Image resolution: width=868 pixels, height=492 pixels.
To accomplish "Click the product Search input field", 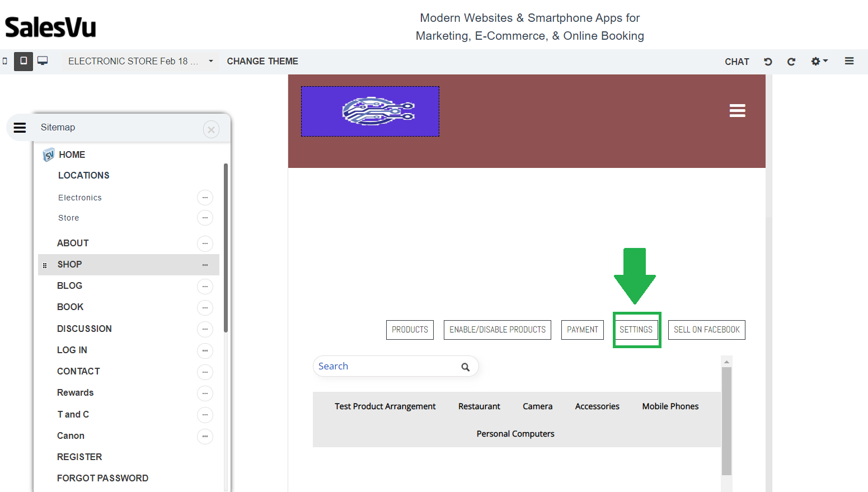I will [386, 366].
